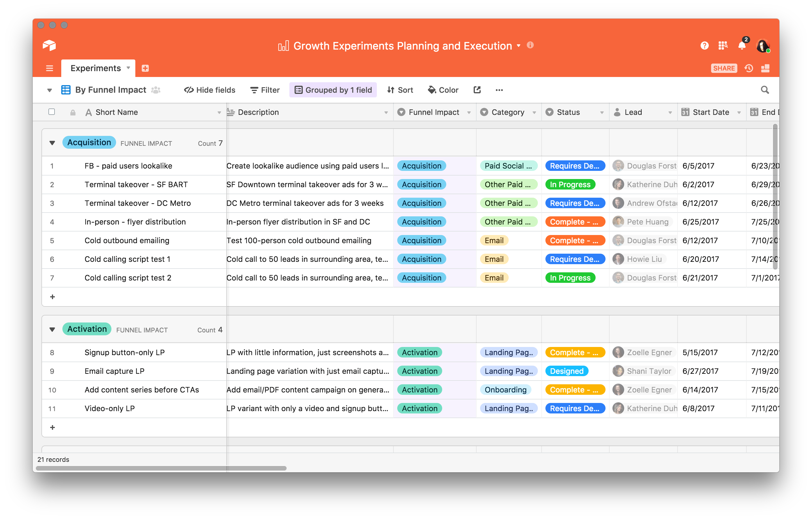Click the search magnifier icon
This screenshot has height=519, width=812.
pos(765,90)
